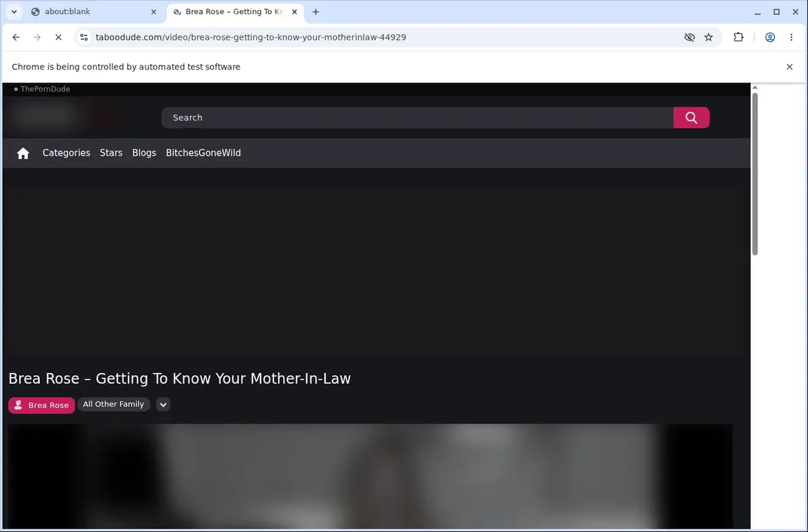Viewport: 808px width, 532px height.
Task: Open the BitchesGoneWild menu link
Action: click(203, 153)
